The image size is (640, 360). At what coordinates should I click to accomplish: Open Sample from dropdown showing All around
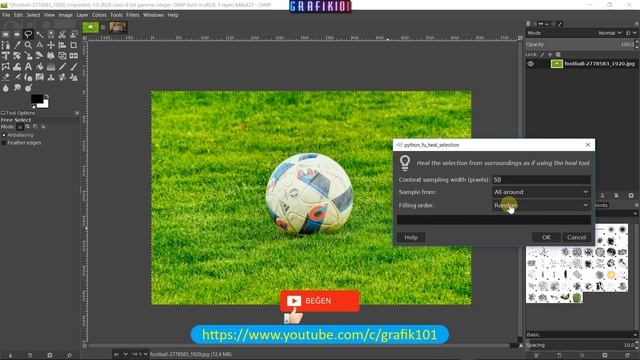coord(541,192)
